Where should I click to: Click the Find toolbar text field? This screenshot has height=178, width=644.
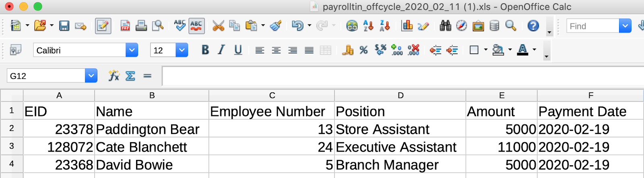[593, 26]
